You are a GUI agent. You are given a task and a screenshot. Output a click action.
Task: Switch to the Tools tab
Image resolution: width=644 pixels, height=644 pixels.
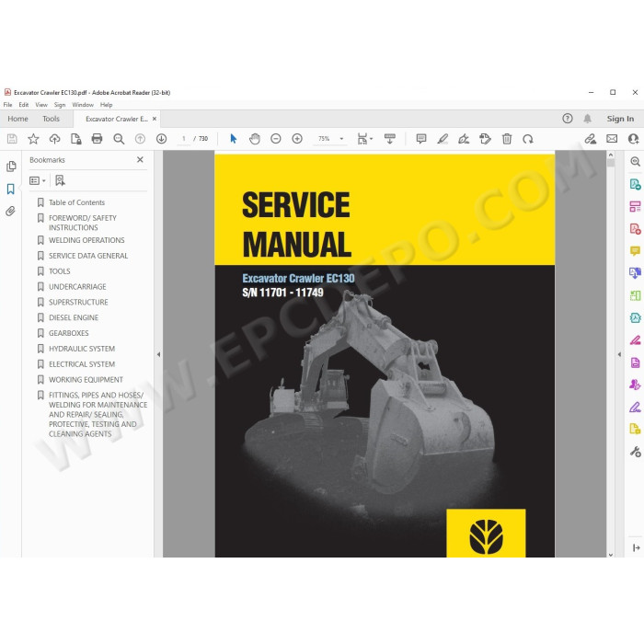[x=51, y=119]
